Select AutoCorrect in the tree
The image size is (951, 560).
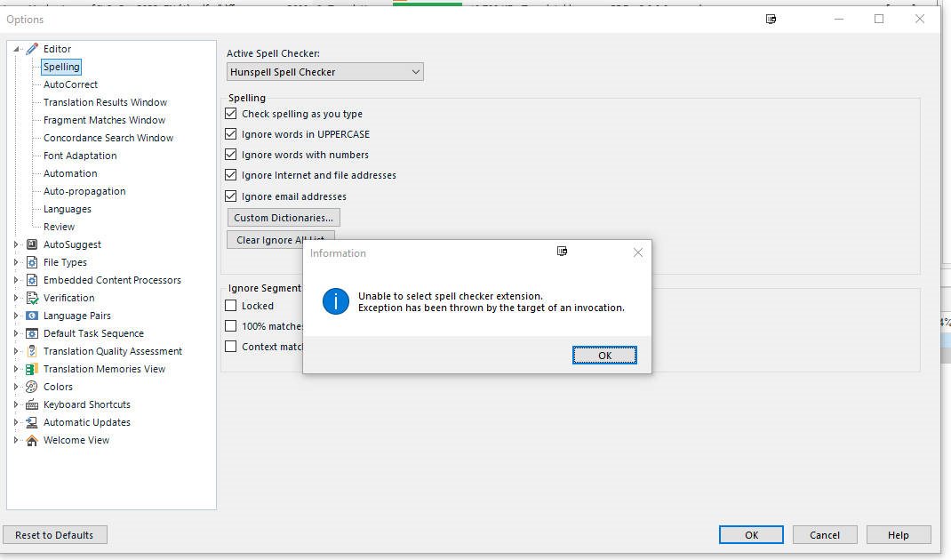[70, 85]
